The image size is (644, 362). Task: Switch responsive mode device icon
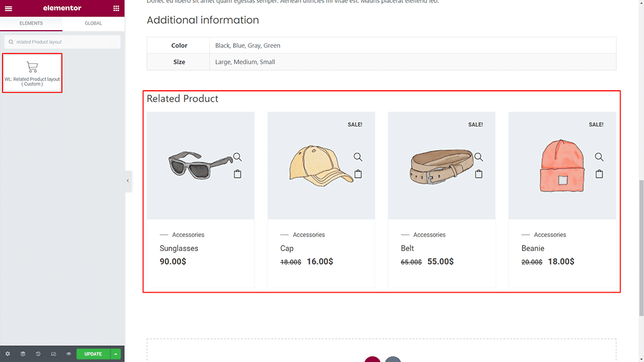(53, 354)
